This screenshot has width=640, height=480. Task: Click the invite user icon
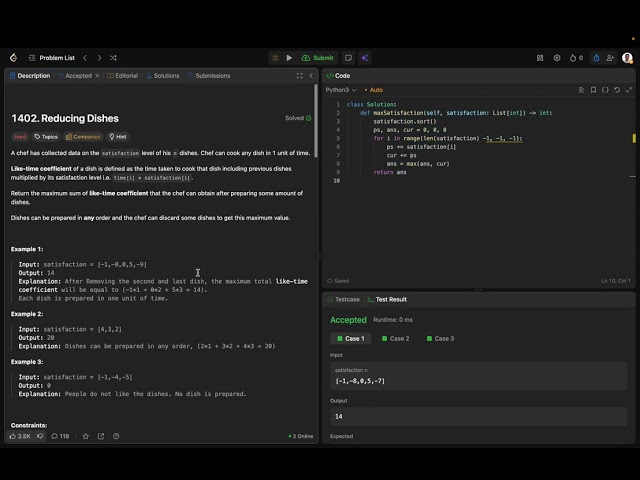tap(610, 58)
